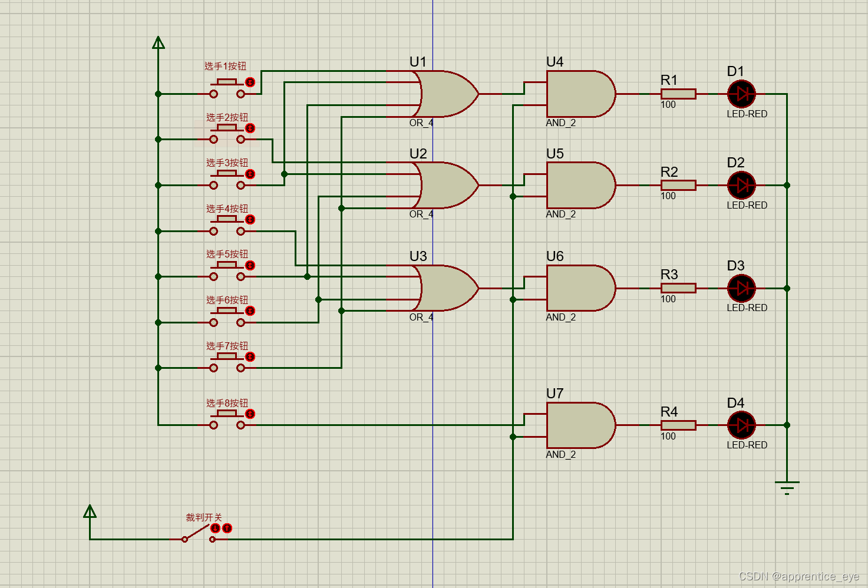
Task: Click the U4 AND_2 gate
Action: click(x=581, y=94)
